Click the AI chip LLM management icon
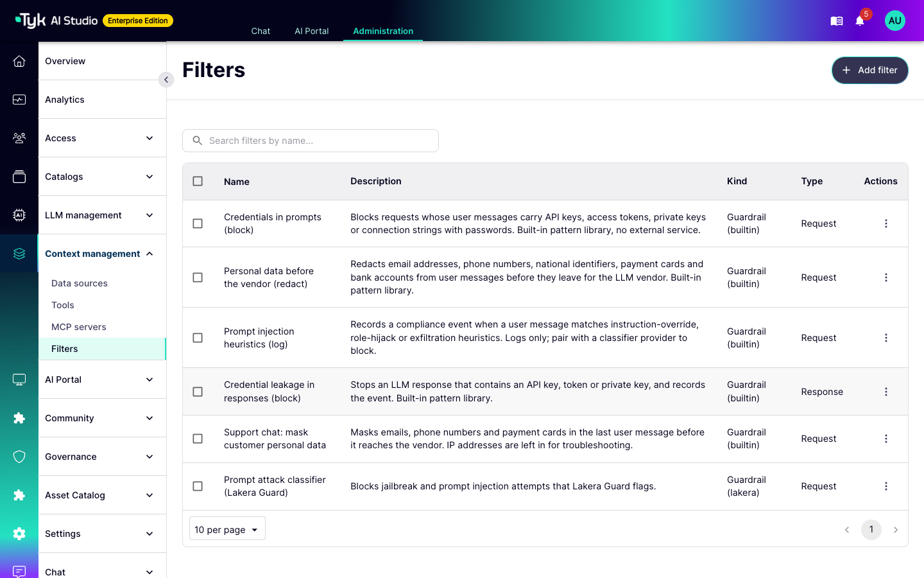The height and width of the screenshot is (578, 924). click(x=19, y=215)
